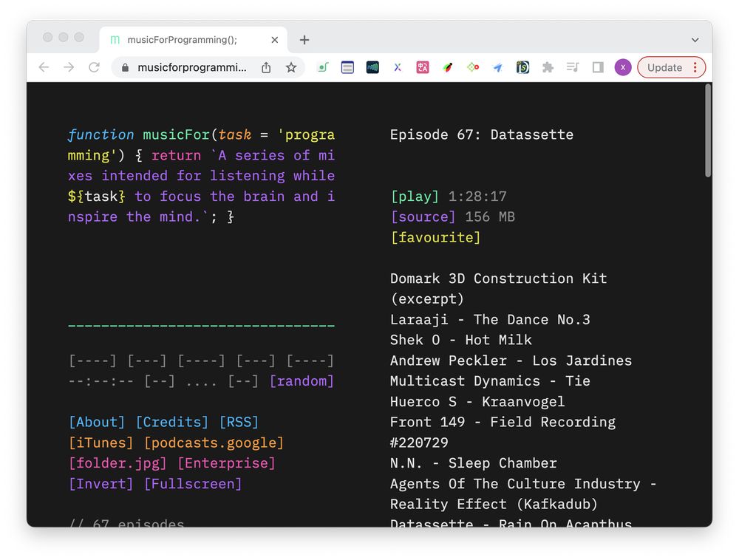Click the lock icon beside the URL
This screenshot has height=560, width=739.
tap(125, 68)
